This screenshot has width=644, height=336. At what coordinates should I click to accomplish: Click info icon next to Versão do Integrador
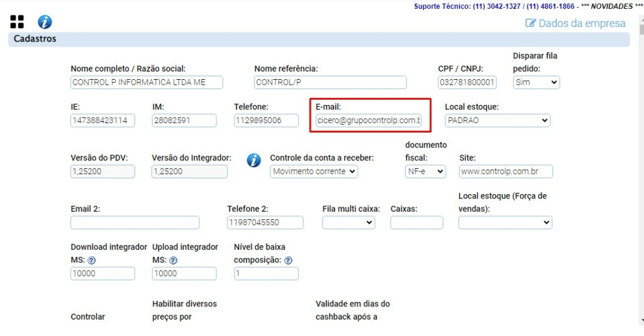[254, 160]
